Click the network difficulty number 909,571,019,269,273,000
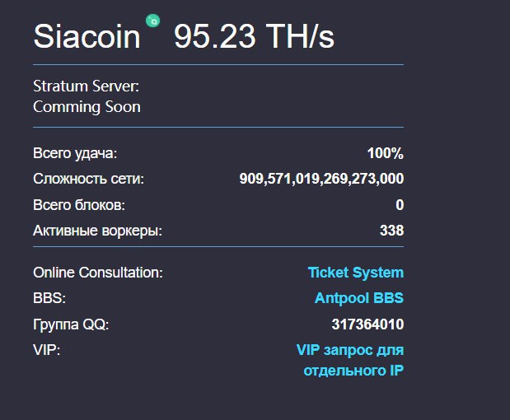This screenshot has height=420, width=510. pyautogui.click(x=321, y=179)
